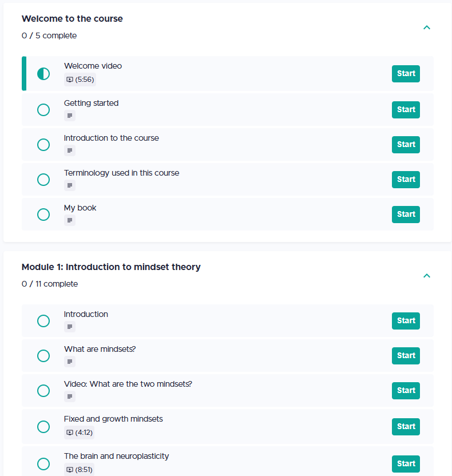Collapse the Welcome to the course section

pos(426,27)
